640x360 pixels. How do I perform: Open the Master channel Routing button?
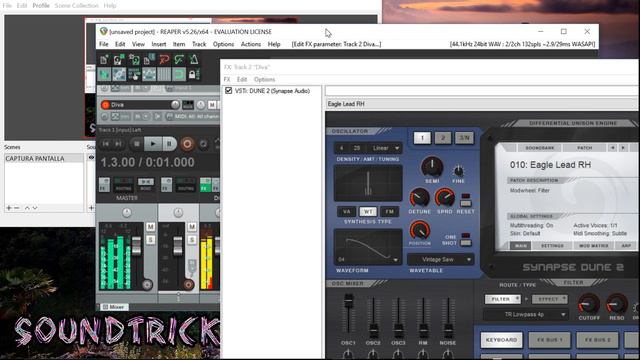123,184
